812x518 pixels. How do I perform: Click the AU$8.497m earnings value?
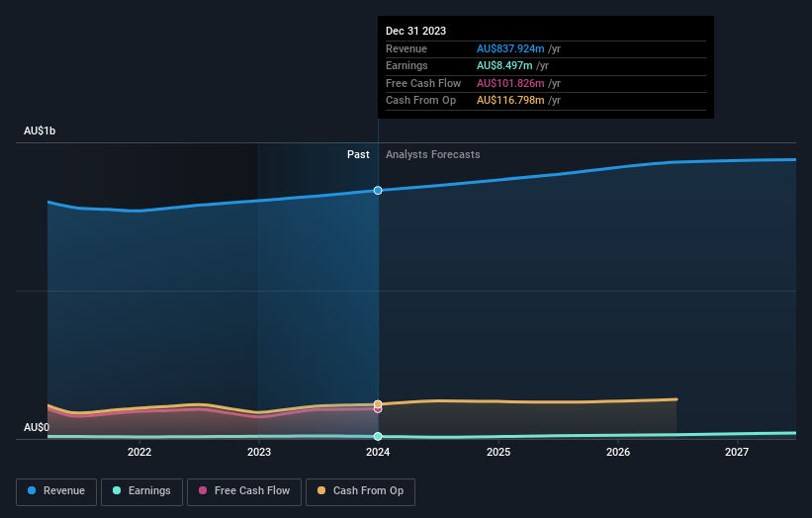click(x=504, y=65)
